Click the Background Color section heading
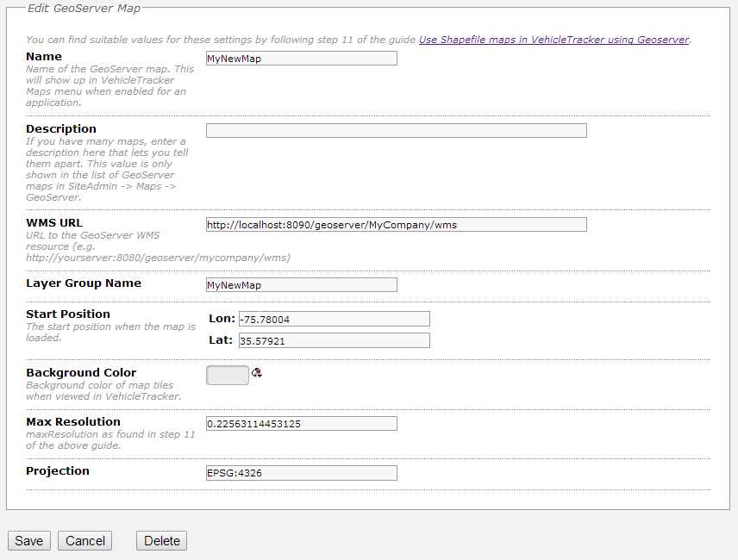Image resolution: width=738 pixels, height=560 pixels. point(81,372)
